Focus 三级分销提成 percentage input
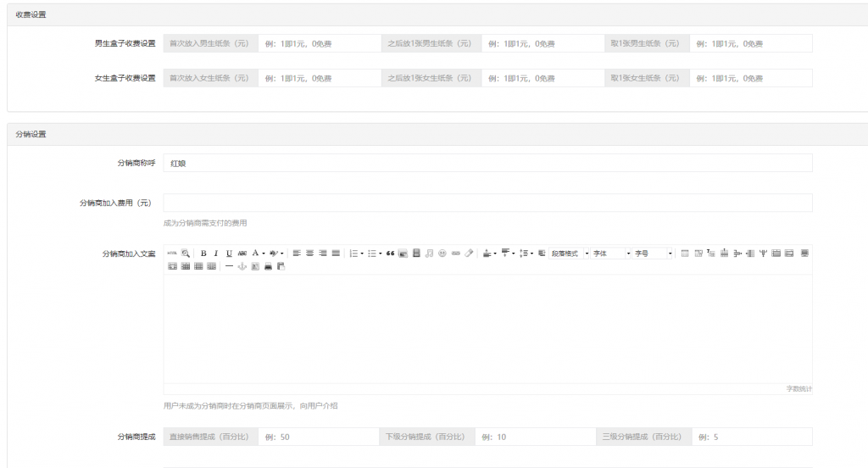868x468 pixels. [753, 437]
